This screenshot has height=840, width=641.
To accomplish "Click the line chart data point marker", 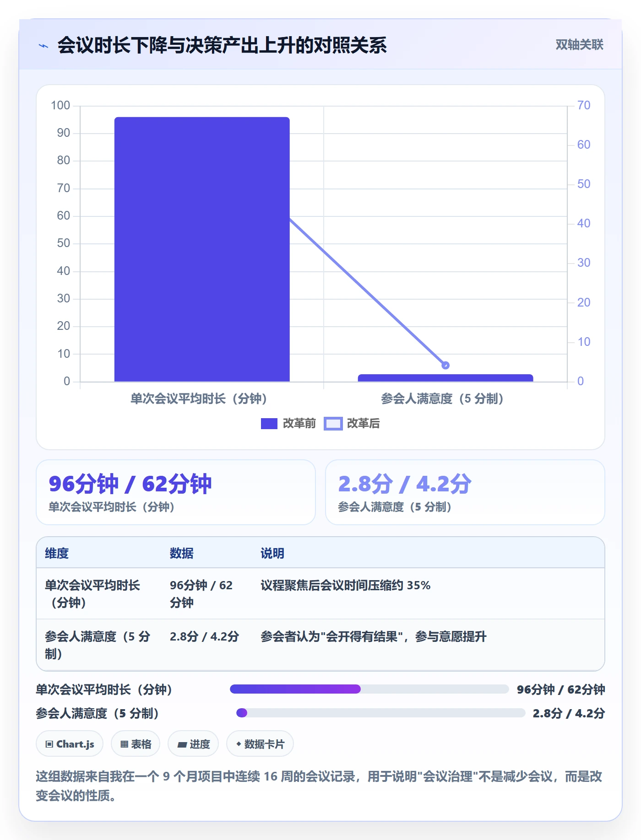I will click(x=445, y=365).
